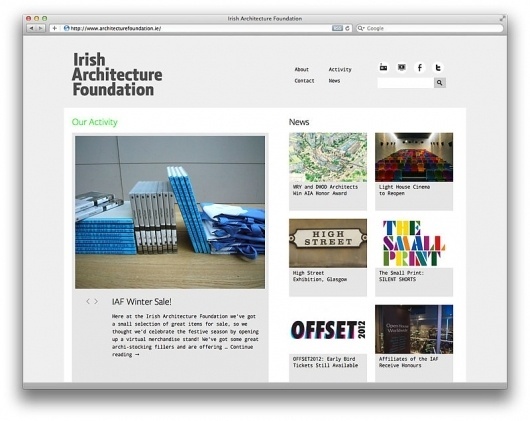Click the browser Back arrow button
Viewport: 530px width, 421px height.
[x=31, y=28]
